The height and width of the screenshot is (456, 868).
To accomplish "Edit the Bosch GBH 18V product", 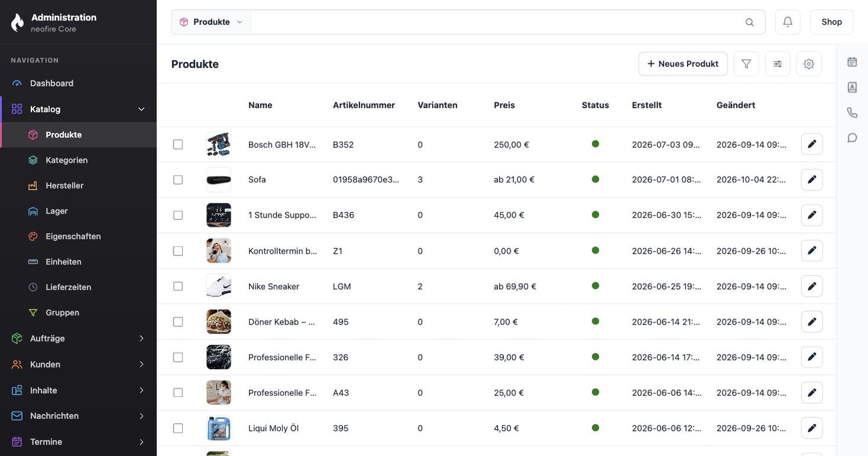I will click(812, 144).
